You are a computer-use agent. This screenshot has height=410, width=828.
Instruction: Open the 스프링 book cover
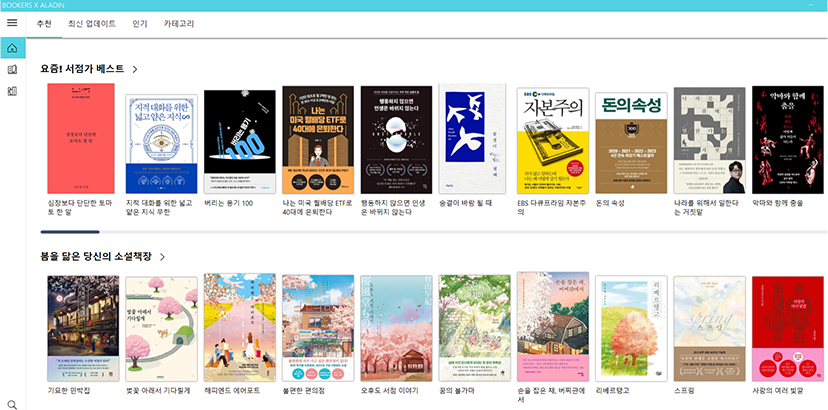(x=709, y=329)
